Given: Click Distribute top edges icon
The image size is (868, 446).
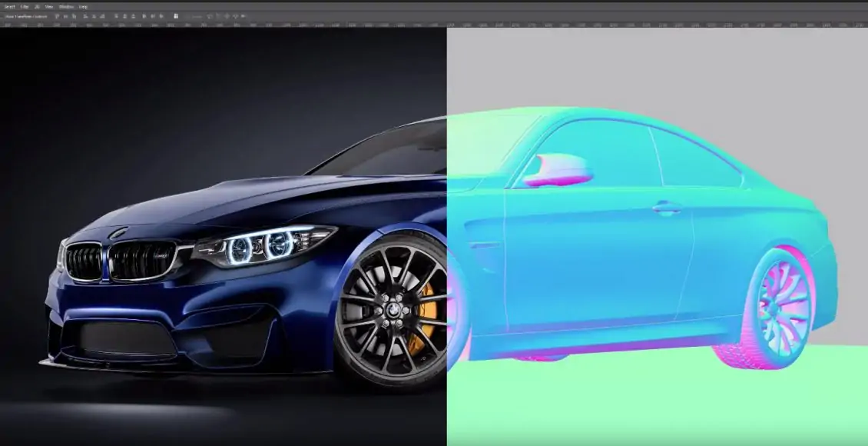Looking at the screenshot, I should 115,15.
